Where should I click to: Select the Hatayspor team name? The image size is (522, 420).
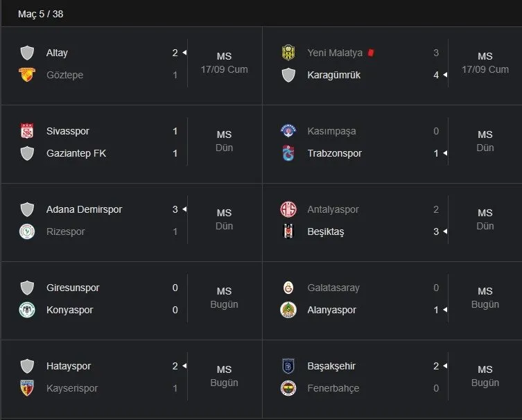point(69,366)
